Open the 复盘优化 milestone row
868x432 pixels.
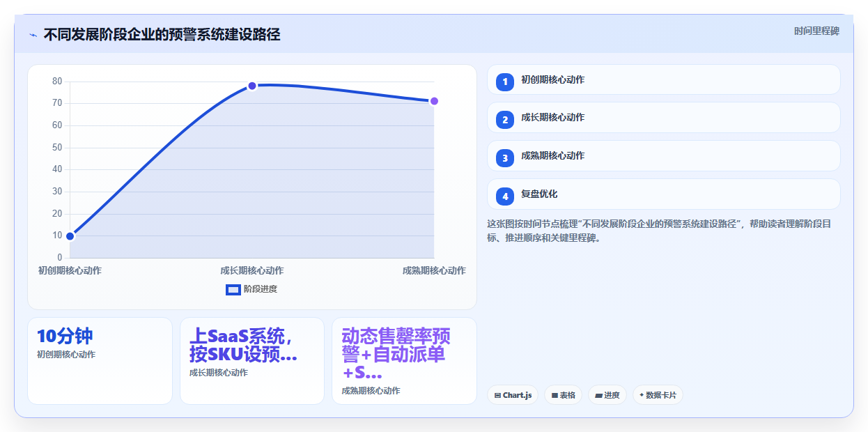pyautogui.click(x=664, y=194)
